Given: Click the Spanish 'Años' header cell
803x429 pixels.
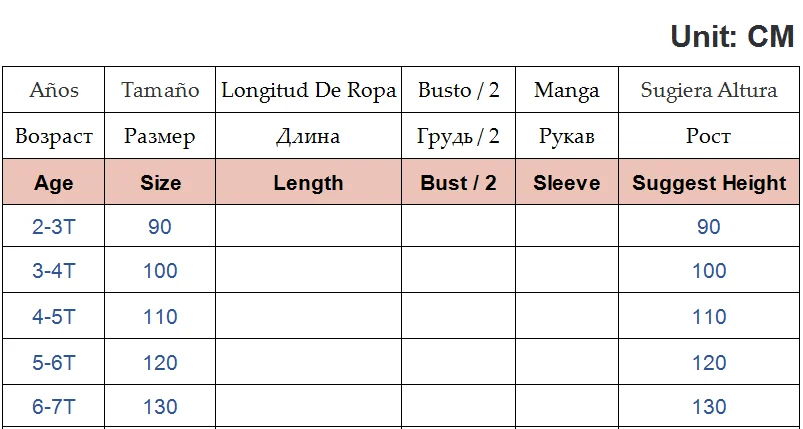Looking at the screenshot, I should [54, 90].
